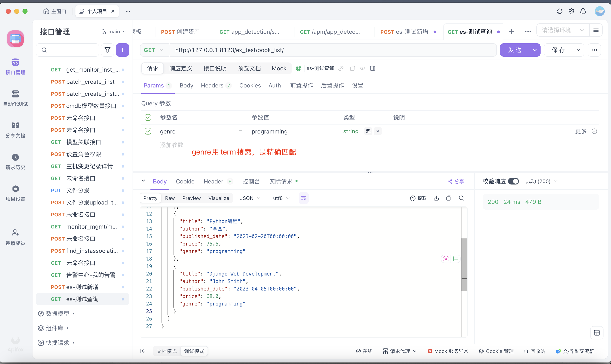
Task: Select the Raw response view tab
Action: pyautogui.click(x=170, y=198)
